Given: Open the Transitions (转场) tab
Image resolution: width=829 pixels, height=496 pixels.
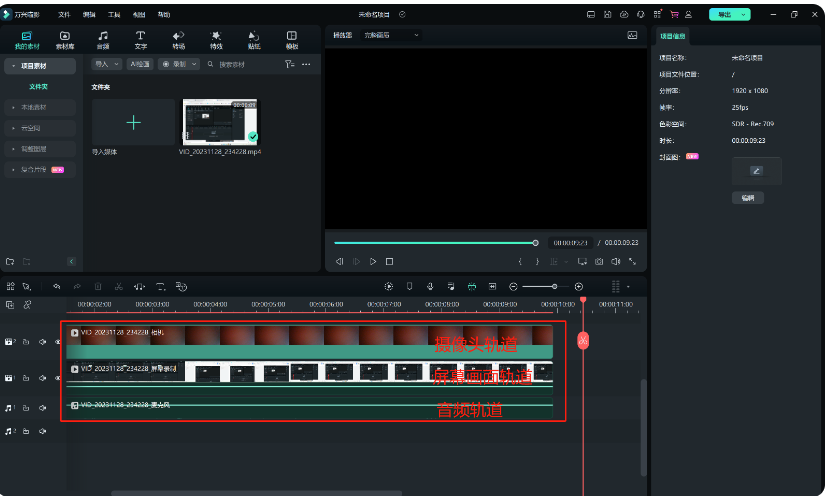Looking at the screenshot, I should coord(178,39).
